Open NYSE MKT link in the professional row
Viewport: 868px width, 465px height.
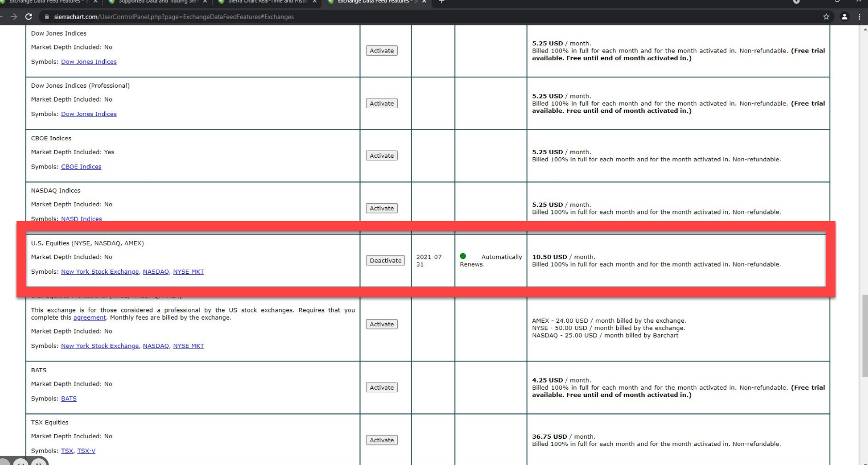pos(188,346)
